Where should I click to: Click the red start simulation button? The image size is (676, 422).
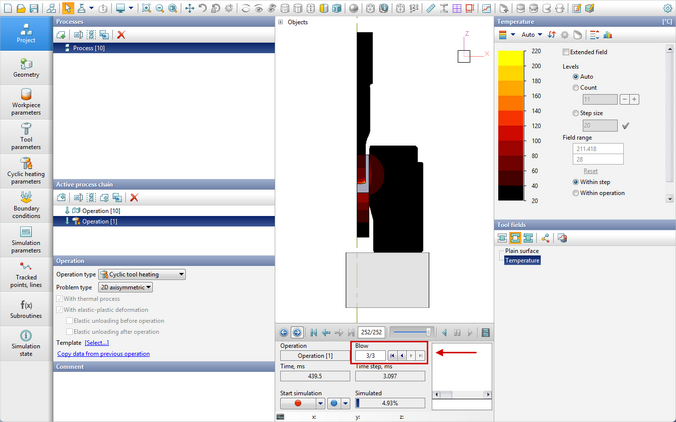(x=299, y=404)
